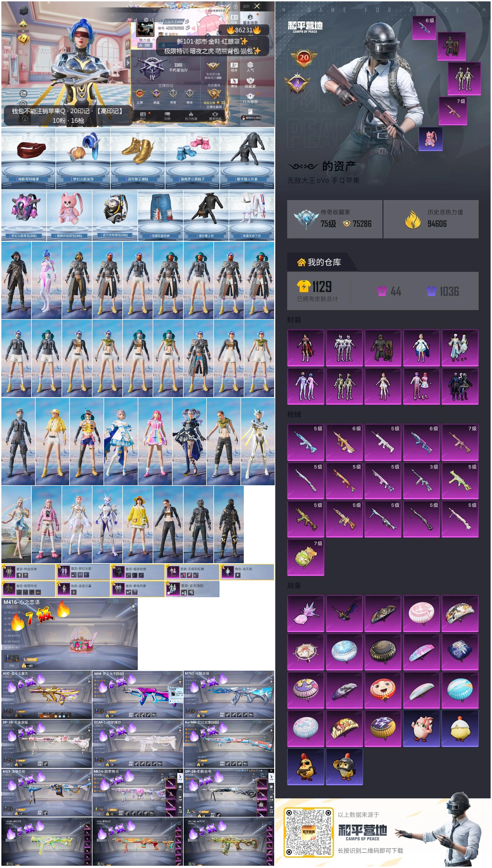This screenshot has width=492, height=868.
Task: Copy the player name 无敌大王oVo
Action: (x=187, y=22)
